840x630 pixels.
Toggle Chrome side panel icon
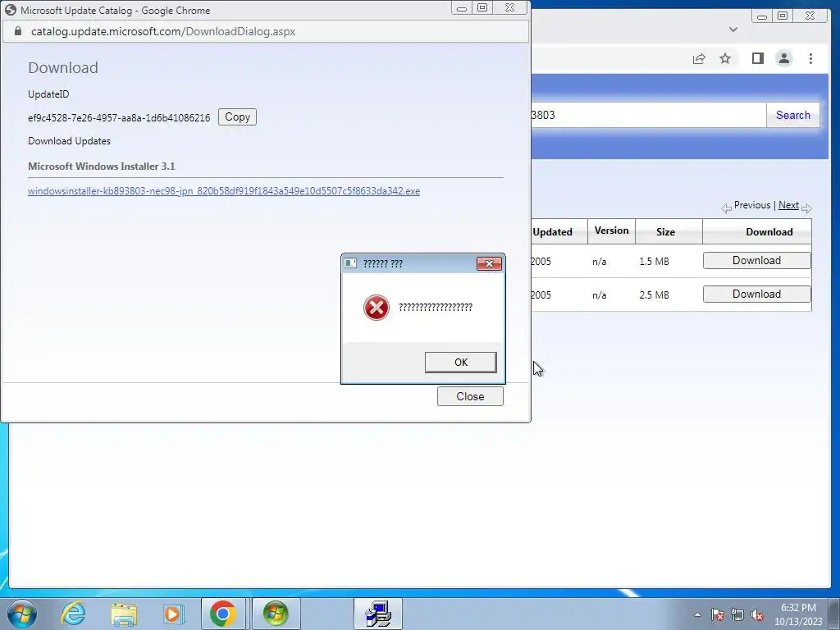(x=757, y=58)
